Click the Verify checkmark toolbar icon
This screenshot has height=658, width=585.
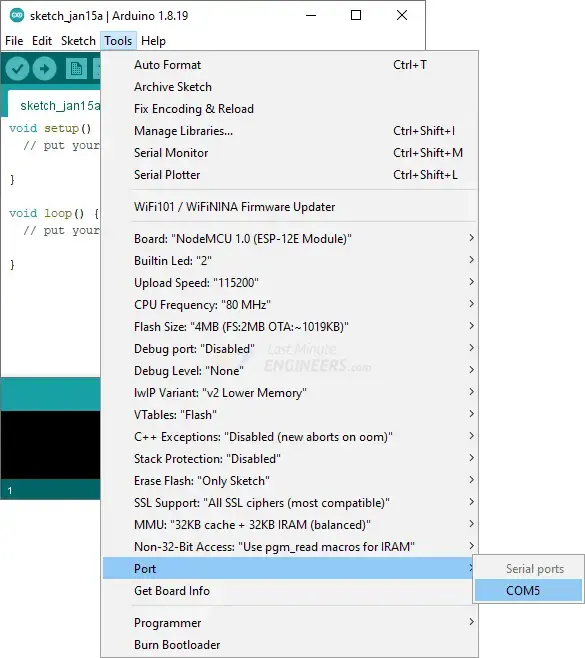(17, 68)
